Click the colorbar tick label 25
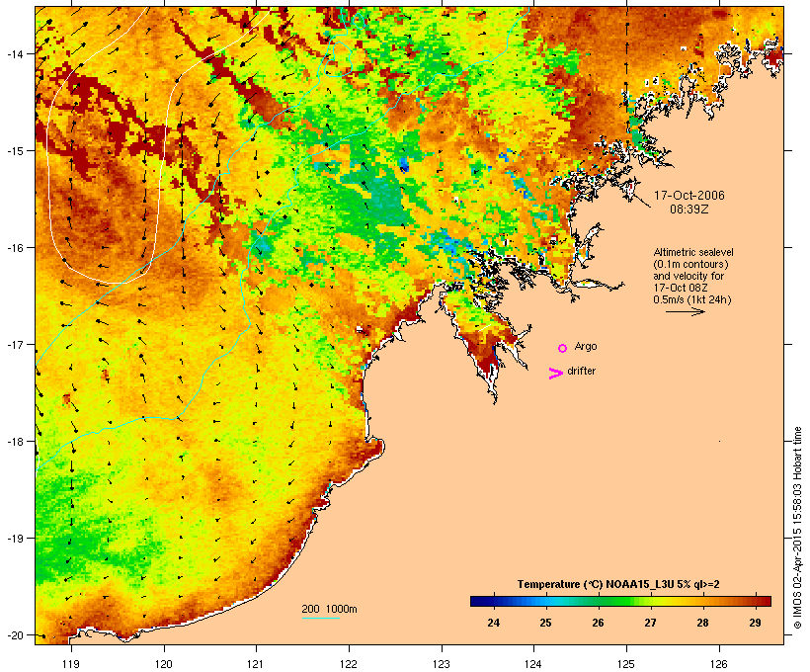Image resolution: width=810 pixels, height=672 pixels. (x=546, y=623)
